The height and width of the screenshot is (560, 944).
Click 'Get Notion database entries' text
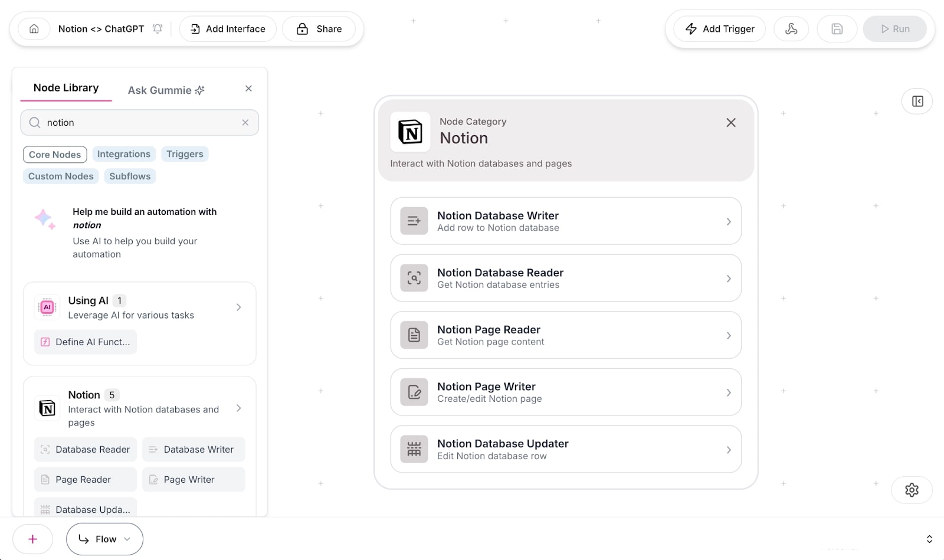coord(498,285)
